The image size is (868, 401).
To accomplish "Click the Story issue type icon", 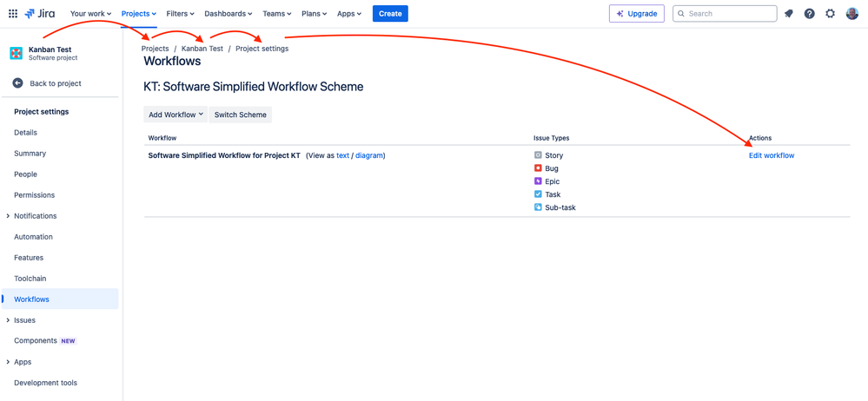I will pos(538,155).
